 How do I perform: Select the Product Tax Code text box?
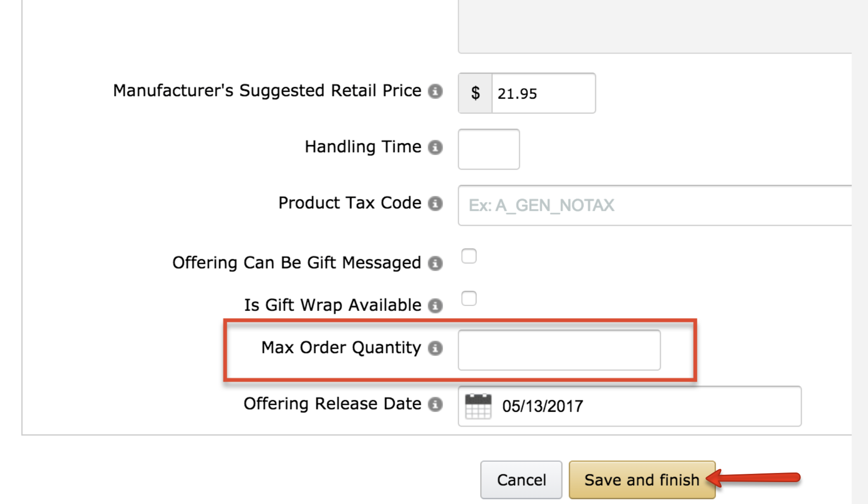click(655, 205)
